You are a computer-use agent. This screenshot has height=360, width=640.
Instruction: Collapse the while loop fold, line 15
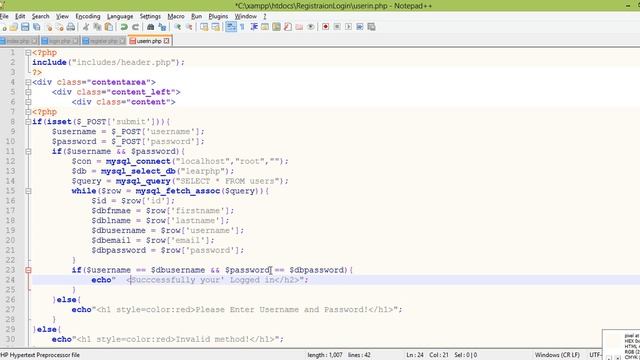(x=28, y=191)
